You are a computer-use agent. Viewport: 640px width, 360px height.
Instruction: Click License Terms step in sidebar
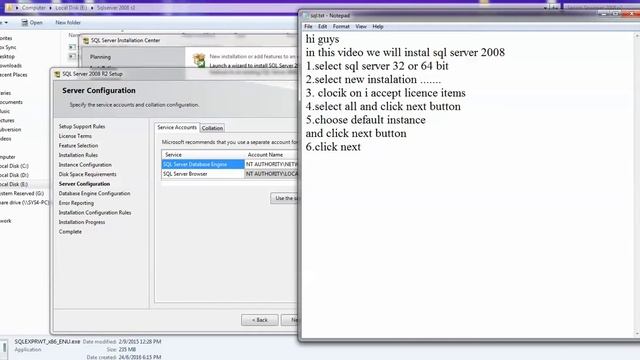click(x=75, y=136)
